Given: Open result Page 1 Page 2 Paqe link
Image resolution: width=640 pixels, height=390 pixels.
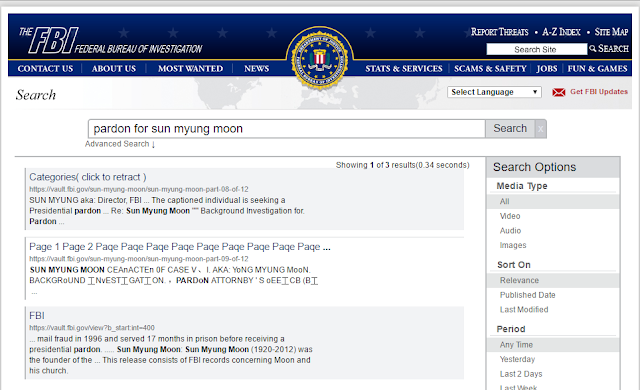Looking at the screenshot, I should coord(180,247).
